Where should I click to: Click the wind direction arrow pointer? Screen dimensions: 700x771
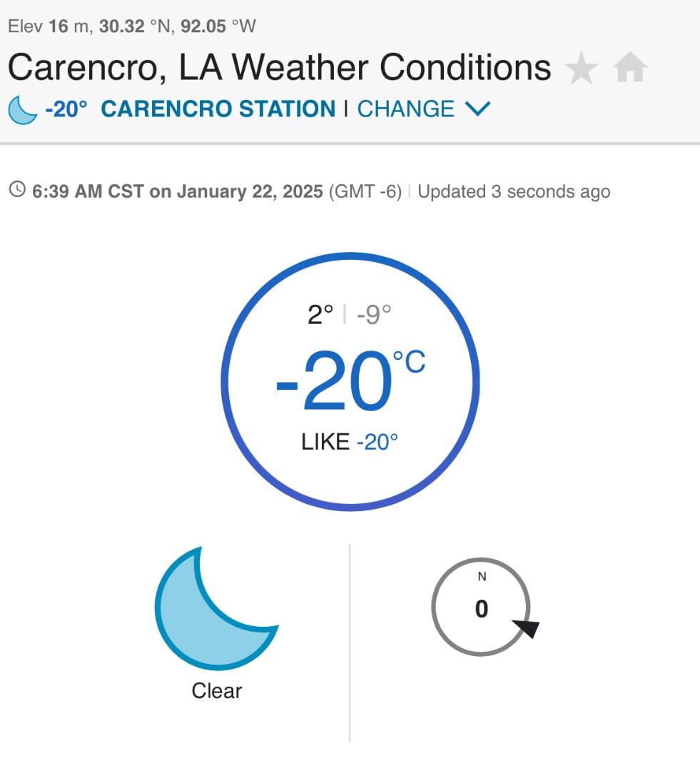click(527, 628)
